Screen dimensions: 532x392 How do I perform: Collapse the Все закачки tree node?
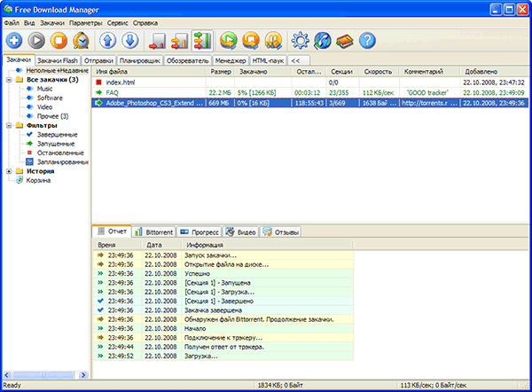[9, 80]
